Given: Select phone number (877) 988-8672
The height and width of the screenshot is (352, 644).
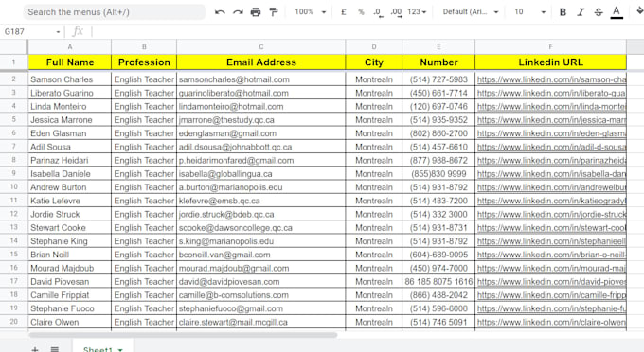Looking at the screenshot, I should point(438,161).
